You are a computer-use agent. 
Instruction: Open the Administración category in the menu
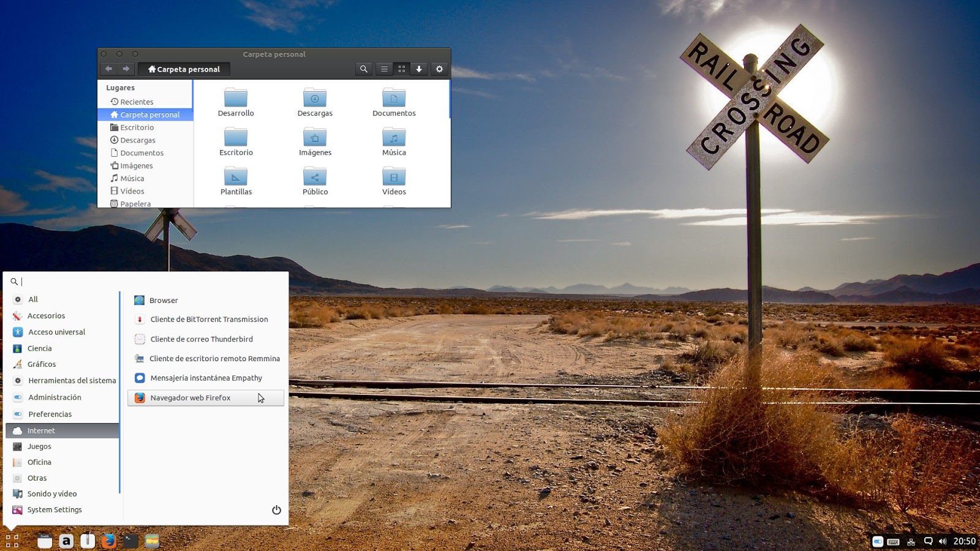point(55,397)
